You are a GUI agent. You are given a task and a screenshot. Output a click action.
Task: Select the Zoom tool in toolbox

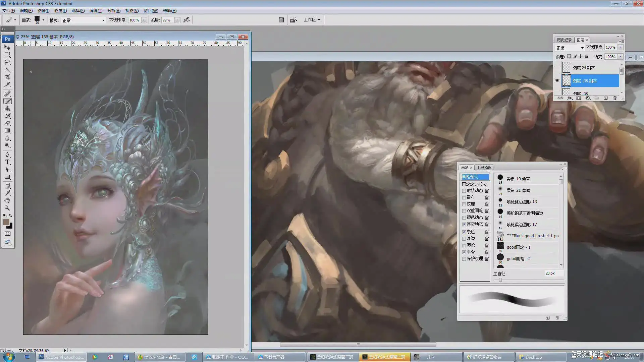7,208
